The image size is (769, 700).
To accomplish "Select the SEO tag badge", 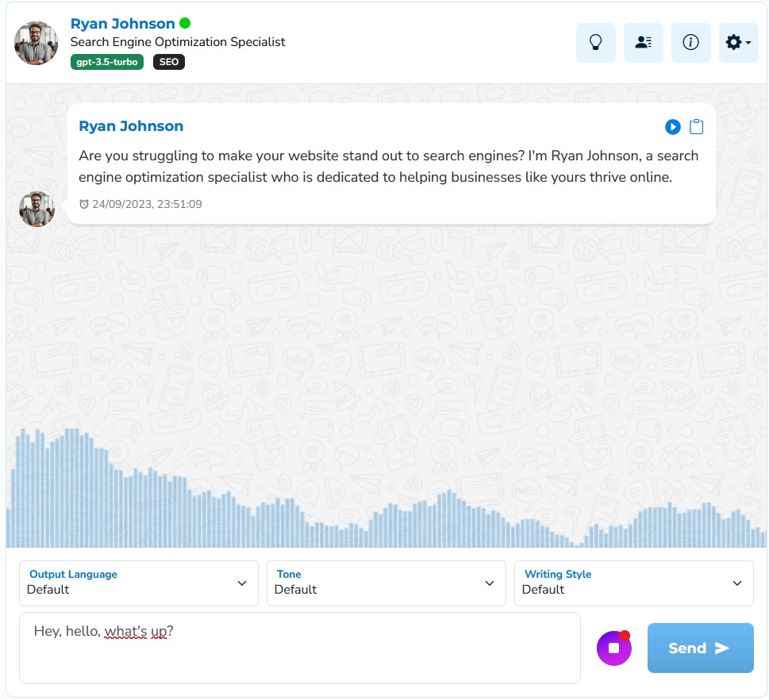I will click(x=169, y=62).
